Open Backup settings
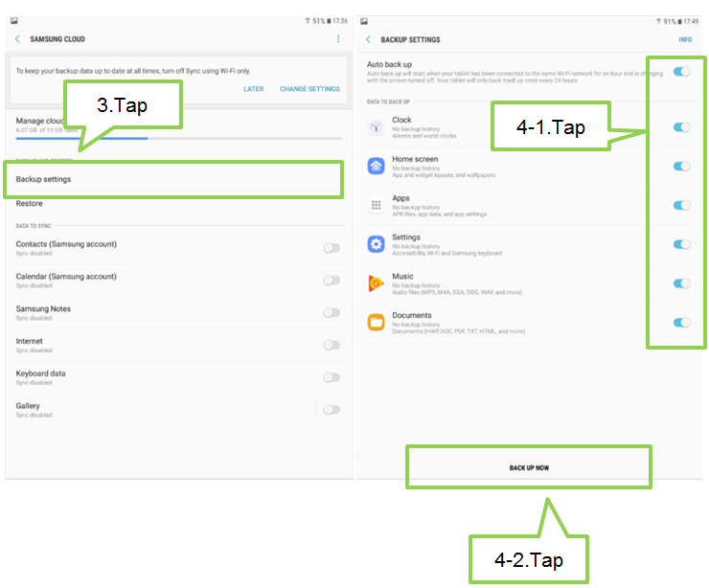Image resolution: width=709 pixels, height=588 pixels. [173, 179]
